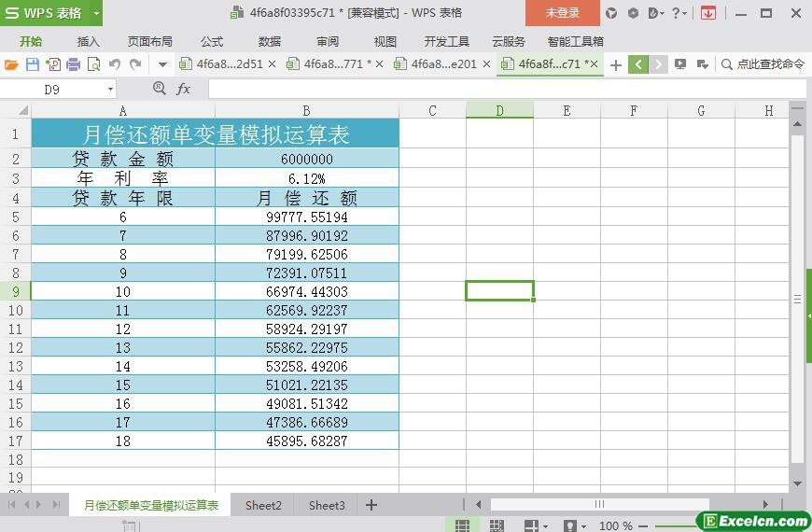Select all cells with corner triangle
The width and height of the screenshot is (812, 532).
[x=23, y=110]
